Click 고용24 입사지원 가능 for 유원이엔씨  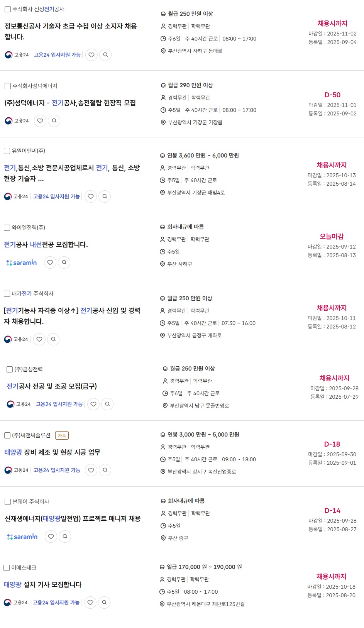coord(56,196)
